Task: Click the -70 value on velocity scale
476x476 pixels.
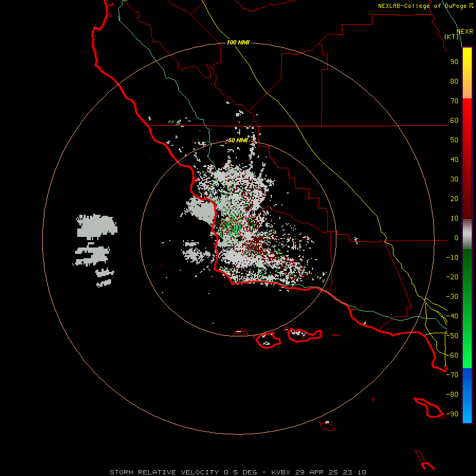Action: click(452, 375)
